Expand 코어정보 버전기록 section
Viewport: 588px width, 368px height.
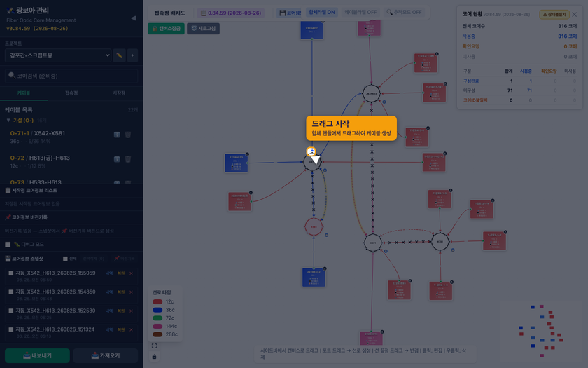click(71, 217)
